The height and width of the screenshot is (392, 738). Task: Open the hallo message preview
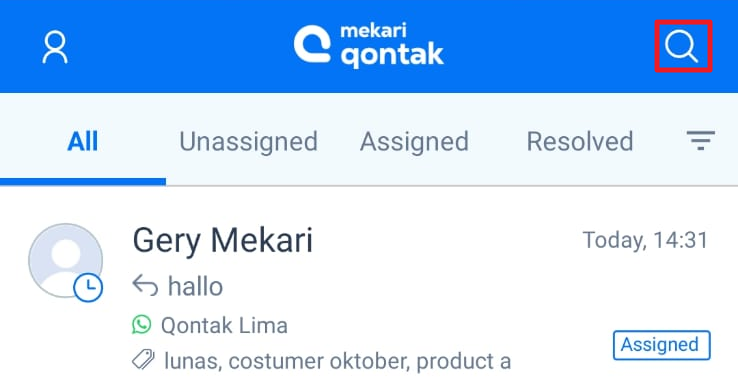click(x=195, y=286)
